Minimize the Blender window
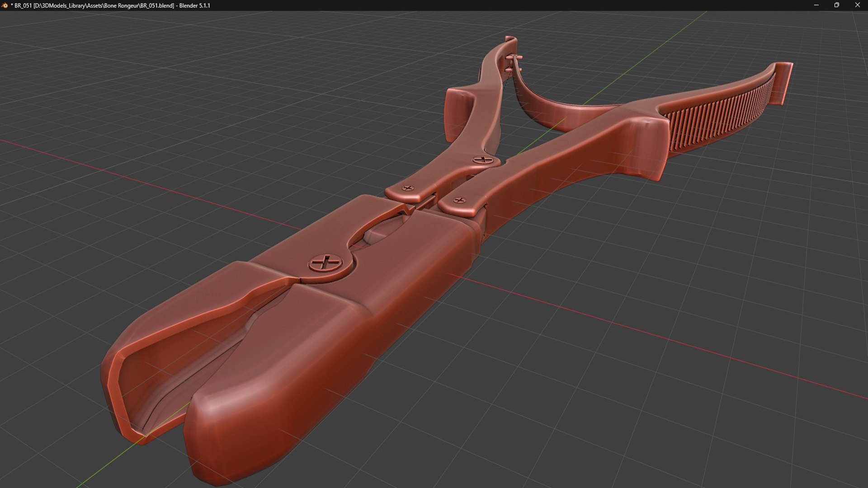868x488 pixels. (816, 5)
